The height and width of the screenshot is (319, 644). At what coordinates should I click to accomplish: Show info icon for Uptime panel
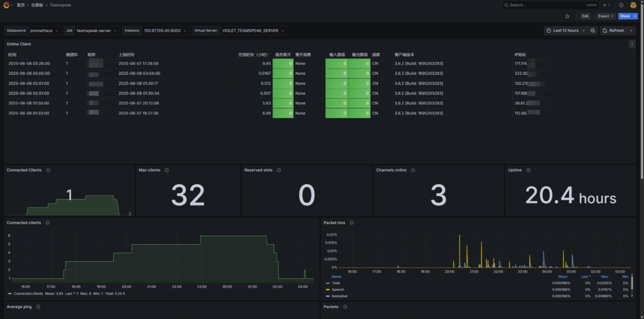528,170
